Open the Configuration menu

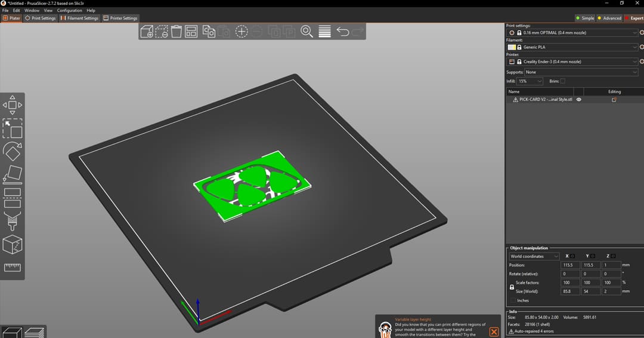69,11
